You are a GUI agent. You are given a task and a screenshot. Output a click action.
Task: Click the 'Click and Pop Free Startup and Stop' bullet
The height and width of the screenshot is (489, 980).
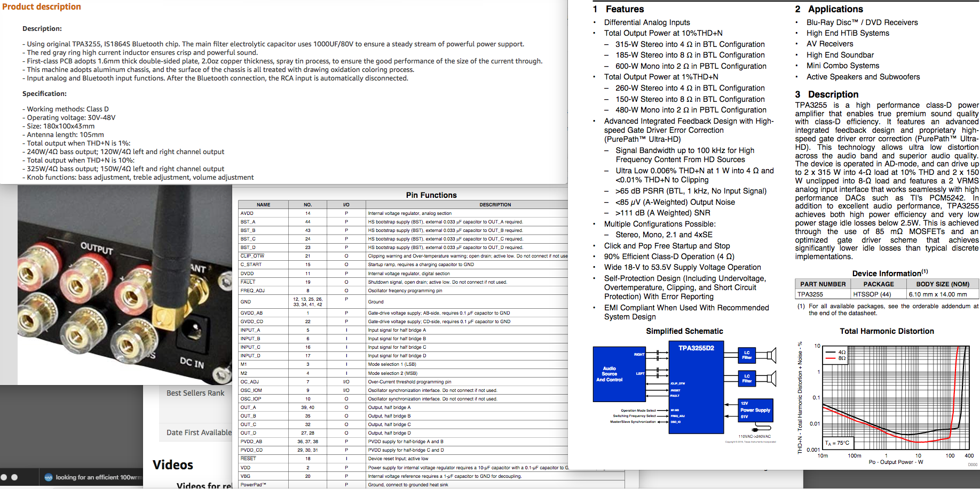tap(667, 246)
